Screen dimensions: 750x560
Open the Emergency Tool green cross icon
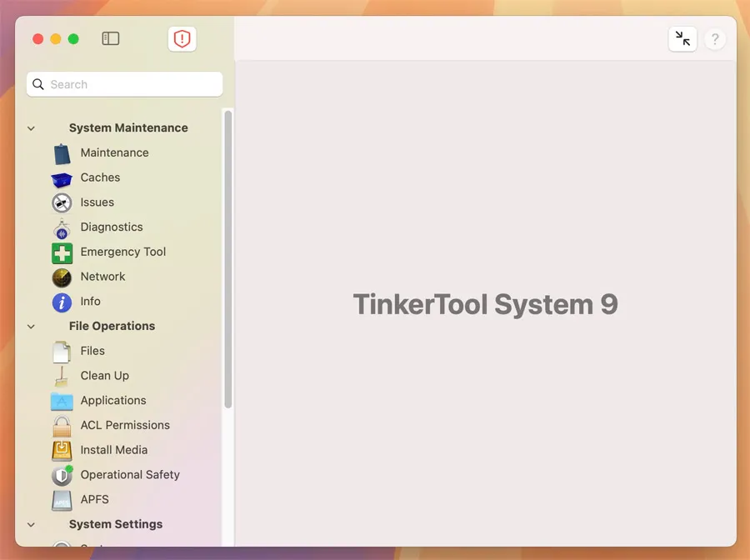[62, 252]
